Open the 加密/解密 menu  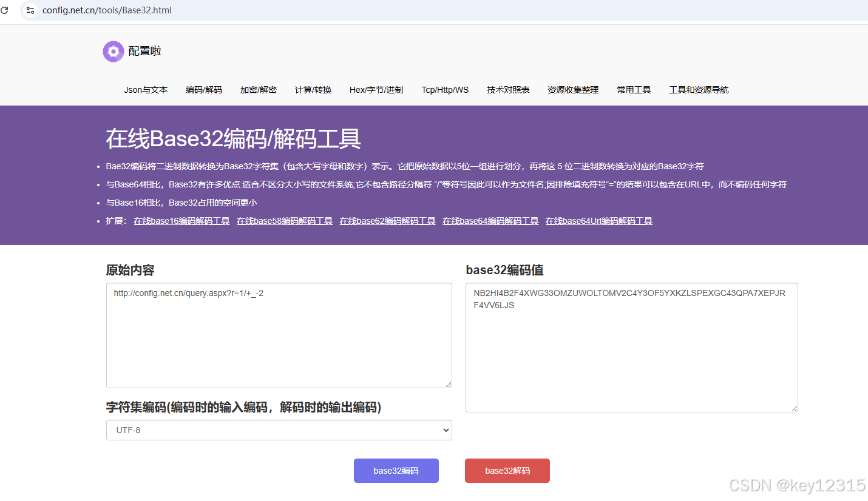(258, 89)
